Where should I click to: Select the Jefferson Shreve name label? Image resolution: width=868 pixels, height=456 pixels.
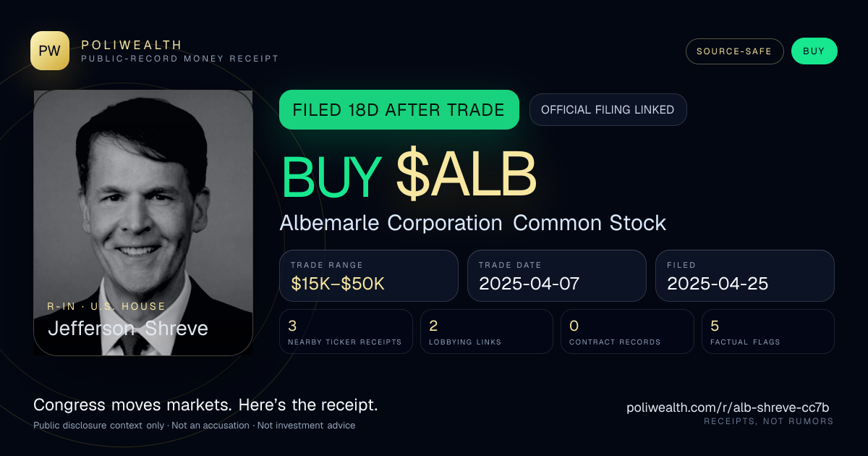coord(128,329)
